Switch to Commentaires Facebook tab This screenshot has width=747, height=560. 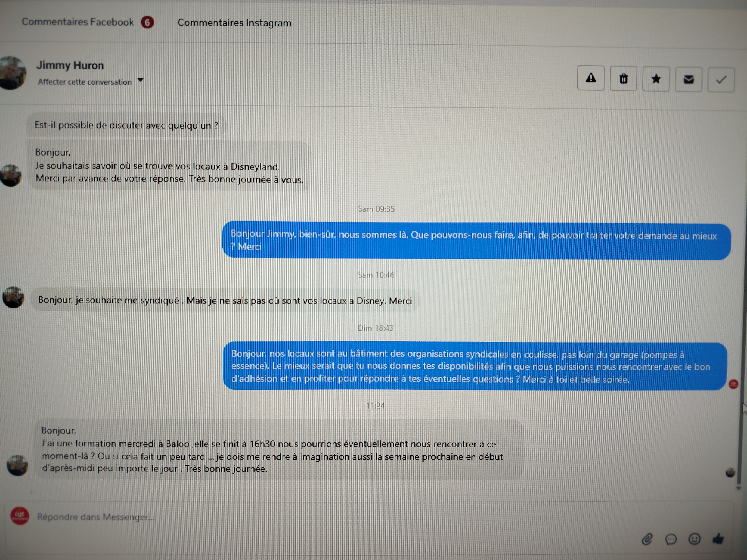(78, 22)
